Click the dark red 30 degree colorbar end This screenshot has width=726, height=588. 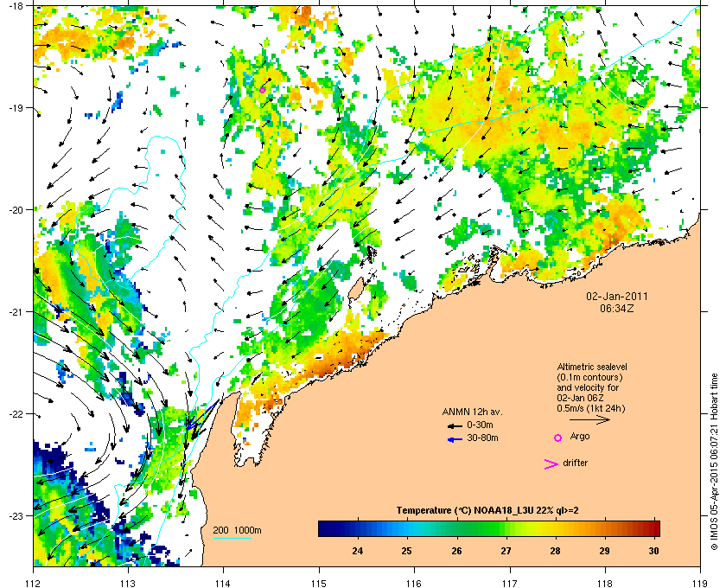(x=653, y=528)
